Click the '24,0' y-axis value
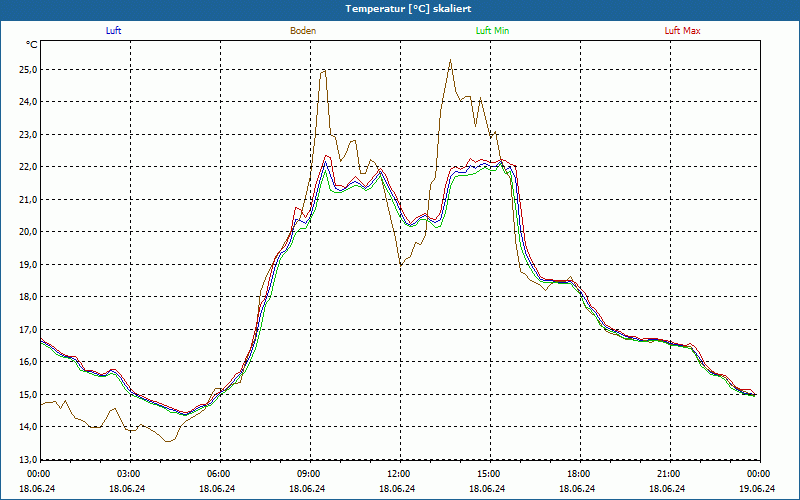The image size is (800, 500). tap(28, 102)
